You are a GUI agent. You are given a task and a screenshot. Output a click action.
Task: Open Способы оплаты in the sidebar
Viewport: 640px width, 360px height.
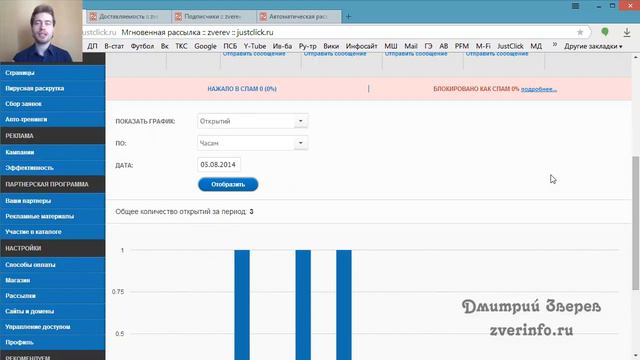[x=53, y=264]
